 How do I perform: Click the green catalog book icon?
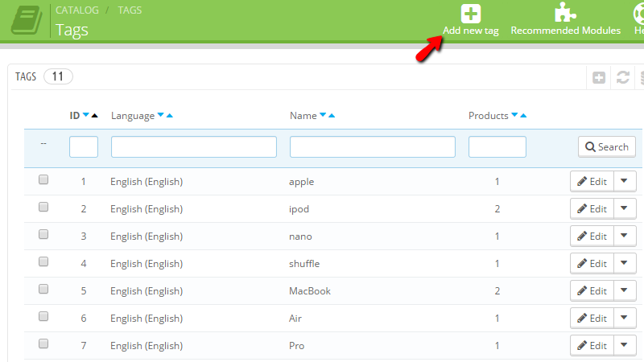click(x=27, y=20)
